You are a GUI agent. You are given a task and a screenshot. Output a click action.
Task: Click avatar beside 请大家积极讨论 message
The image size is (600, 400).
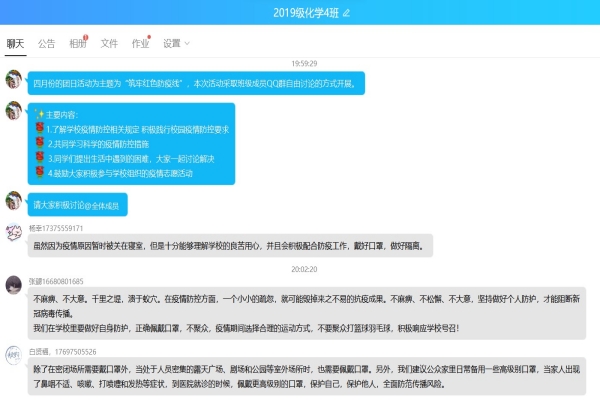pos(14,201)
